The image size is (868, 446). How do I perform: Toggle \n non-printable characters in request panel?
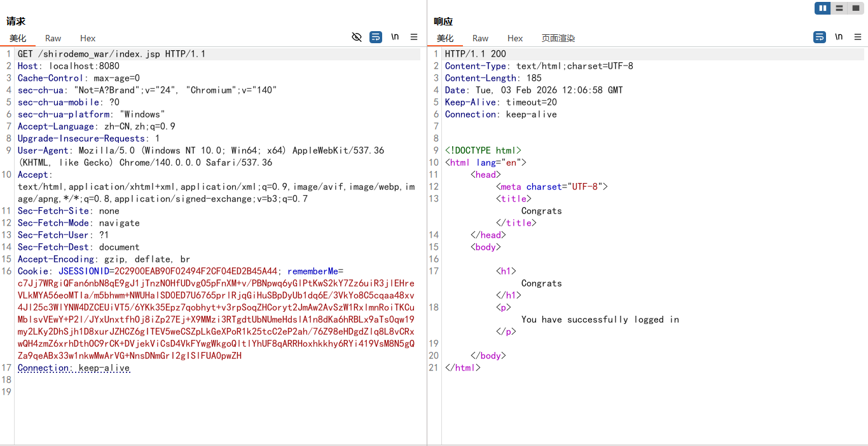(x=395, y=37)
